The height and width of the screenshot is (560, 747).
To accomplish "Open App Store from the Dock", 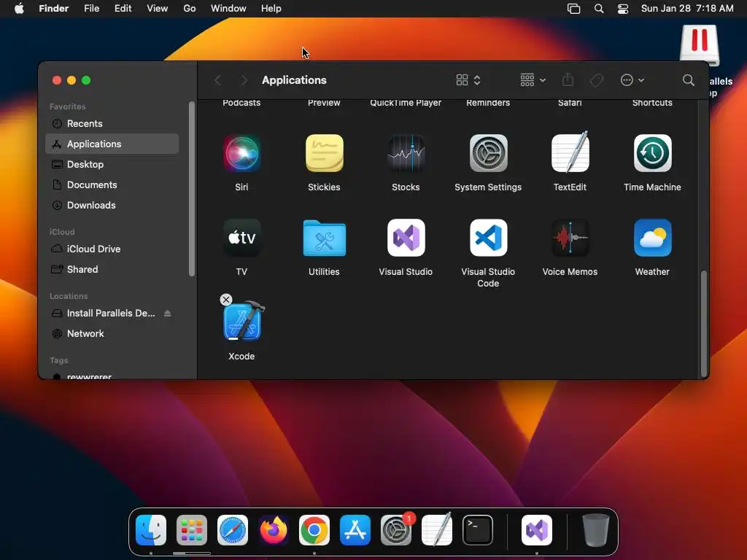I will tap(355, 530).
